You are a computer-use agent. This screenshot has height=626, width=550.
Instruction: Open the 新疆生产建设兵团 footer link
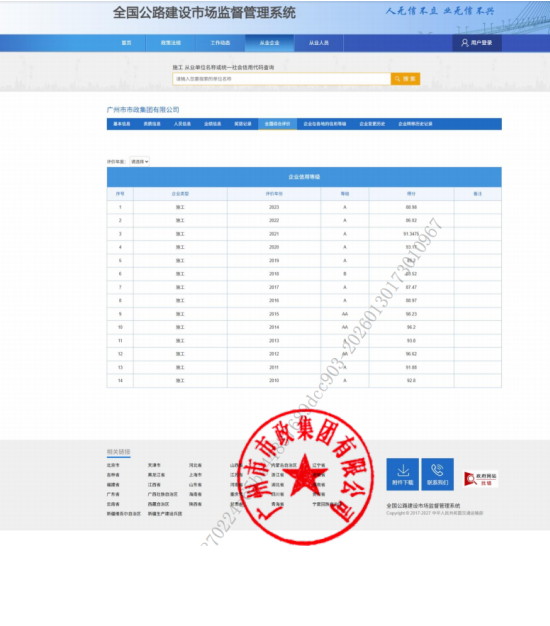165,514
